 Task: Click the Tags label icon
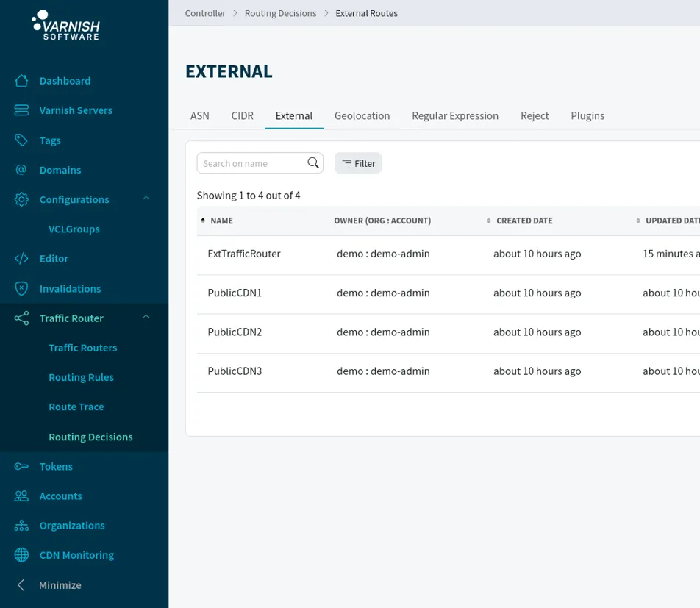[x=21, y=140]
